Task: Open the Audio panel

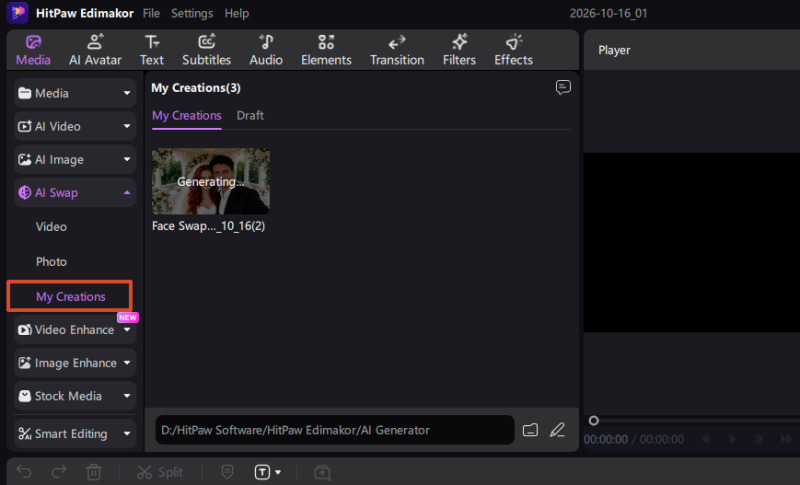Action: 266,50
